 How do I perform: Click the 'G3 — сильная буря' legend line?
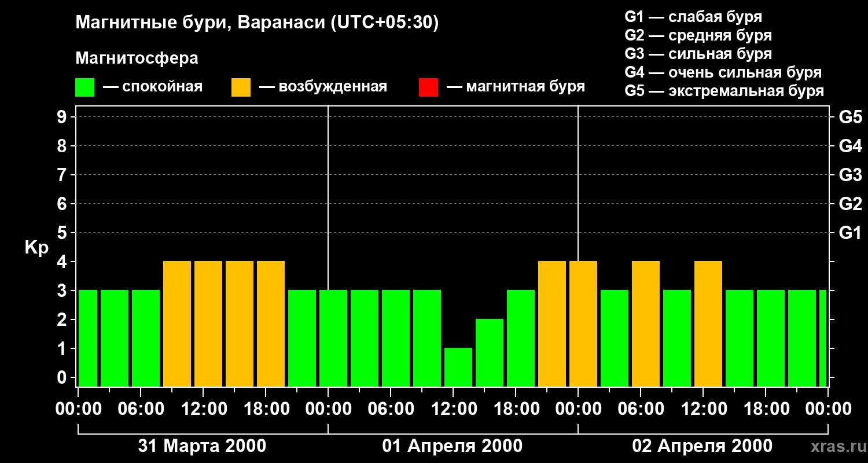698,54
